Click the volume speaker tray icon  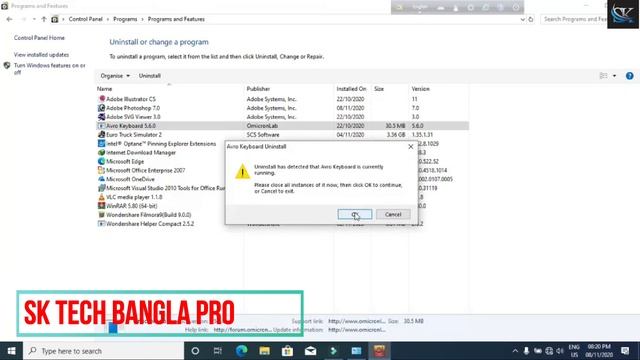point(560,351)
